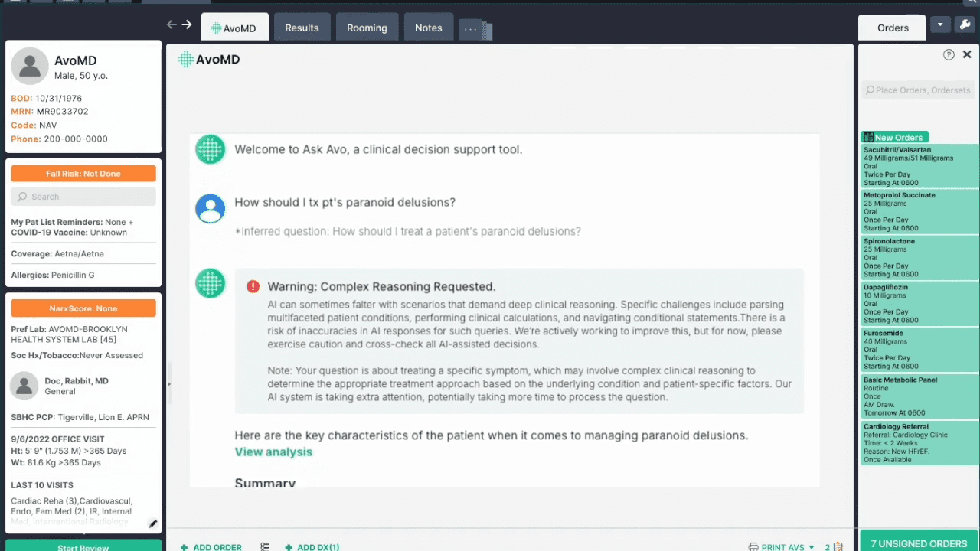Click the red warning alert icon

pyautogui.click(x=253, y=286)
